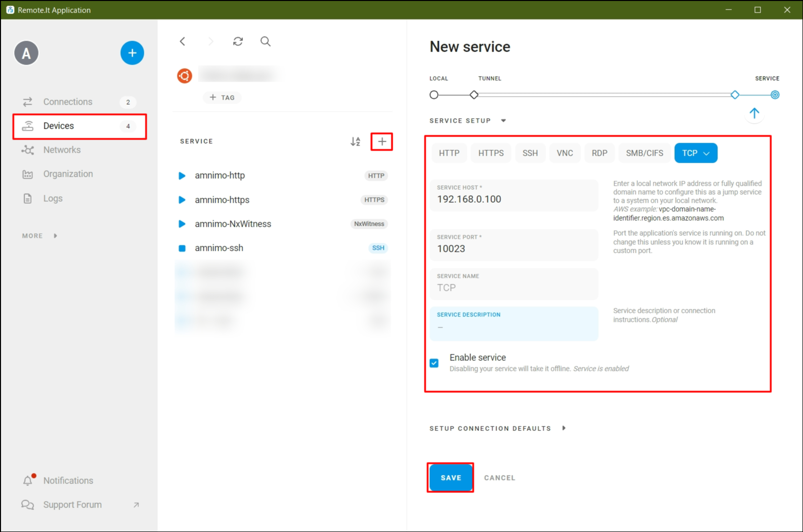
Task: Open Notifications in the sidebar
Action: [x=80, y=480]
